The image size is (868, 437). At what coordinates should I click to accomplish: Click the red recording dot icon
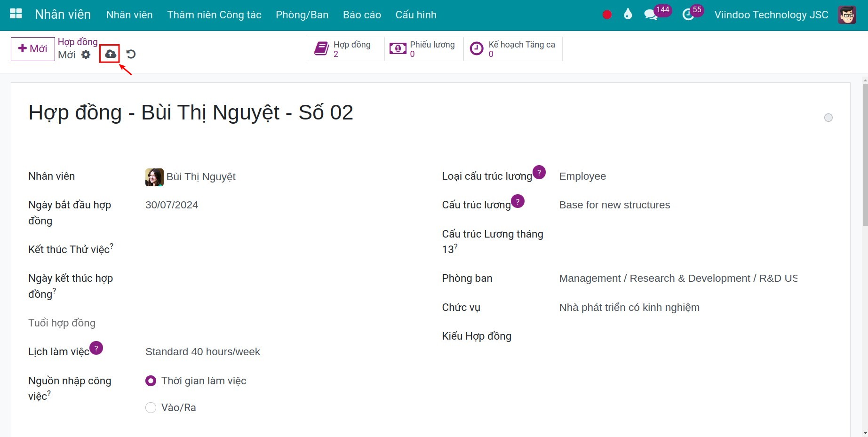pyautogui.click(x=607, y=15)
